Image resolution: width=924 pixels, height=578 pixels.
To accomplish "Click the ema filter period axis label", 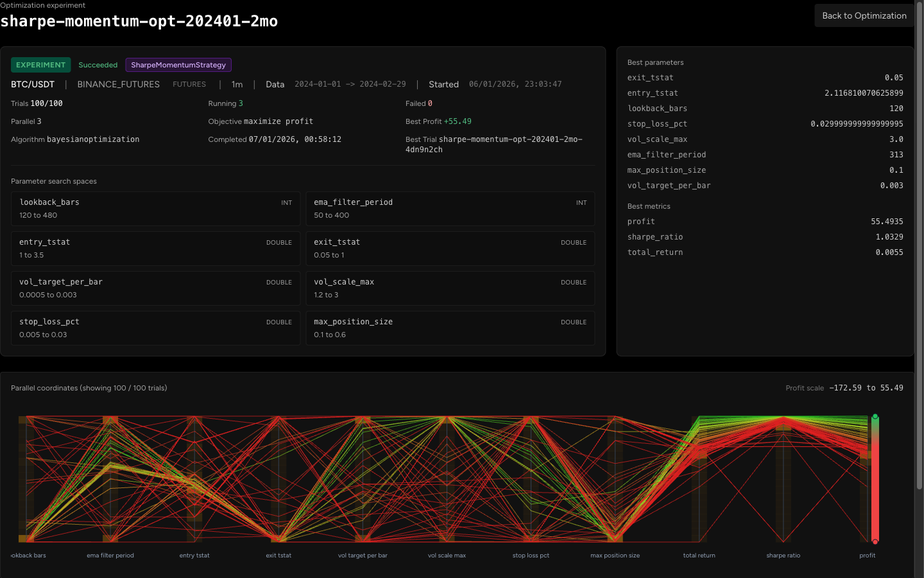I will tap(110, 556).
